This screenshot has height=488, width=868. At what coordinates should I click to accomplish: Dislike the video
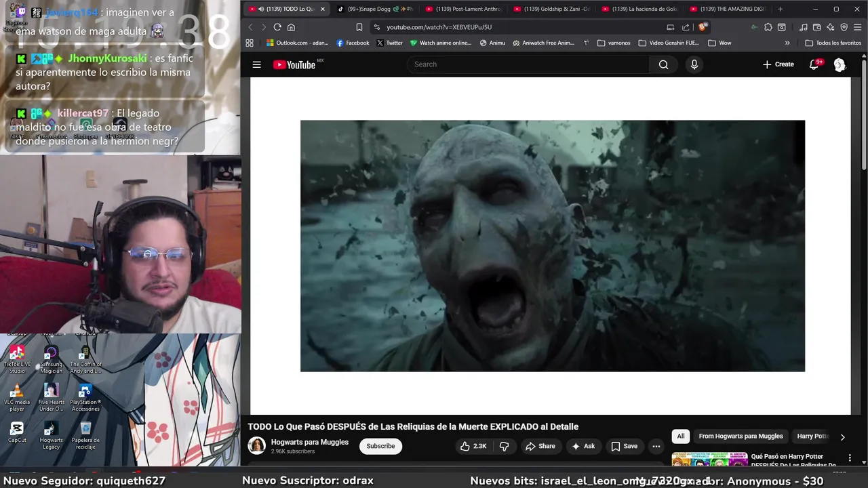click(x=504, y=446)
